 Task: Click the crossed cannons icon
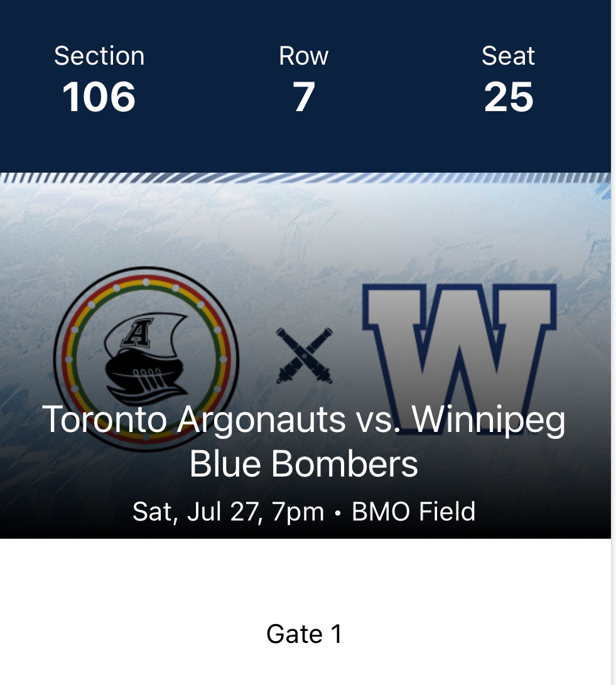point(305,357)
